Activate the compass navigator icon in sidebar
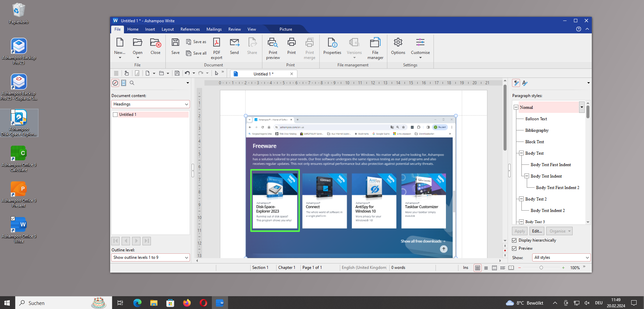This screenshot has height=309, width=644. (x=115, y=83)
